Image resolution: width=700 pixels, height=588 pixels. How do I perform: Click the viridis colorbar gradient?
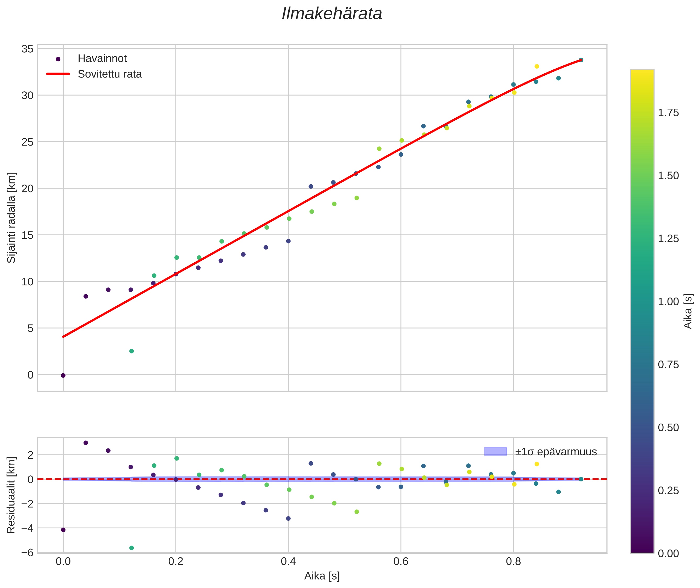(642, 311)
